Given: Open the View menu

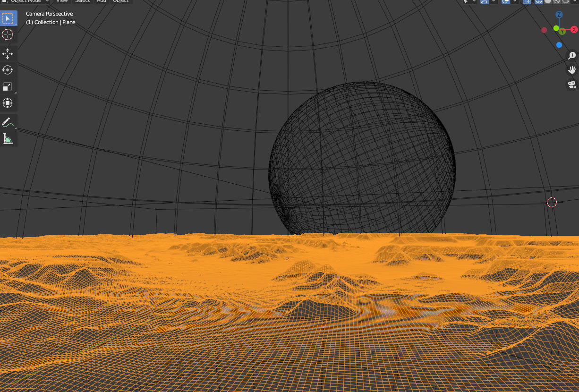Looking at the screenshot, I should (62, 1).
